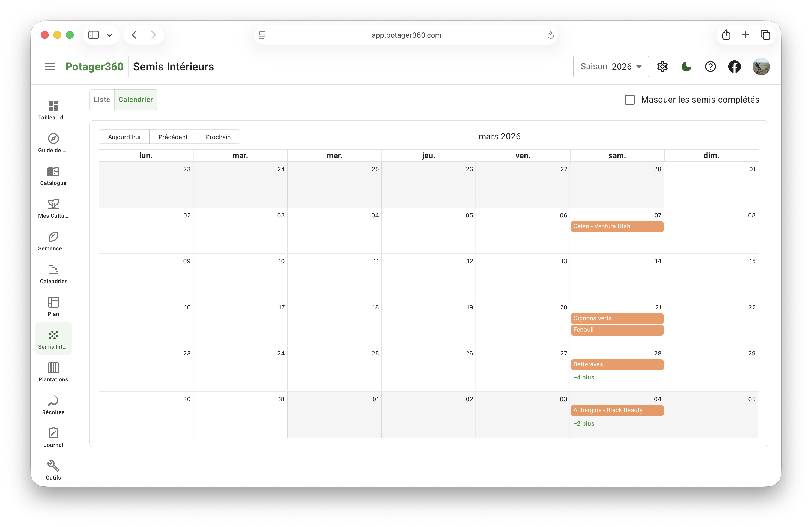
Task: Open the Plan view
Action: click(53, 306)
